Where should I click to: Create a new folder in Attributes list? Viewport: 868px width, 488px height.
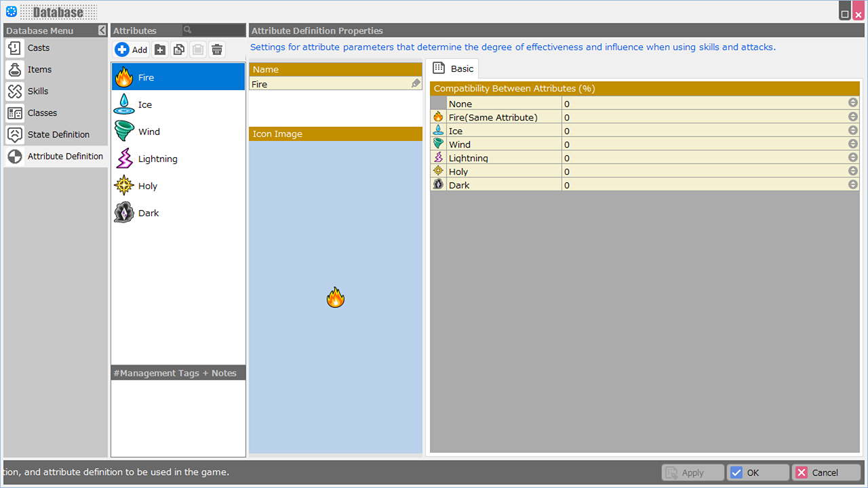point(160,49)
